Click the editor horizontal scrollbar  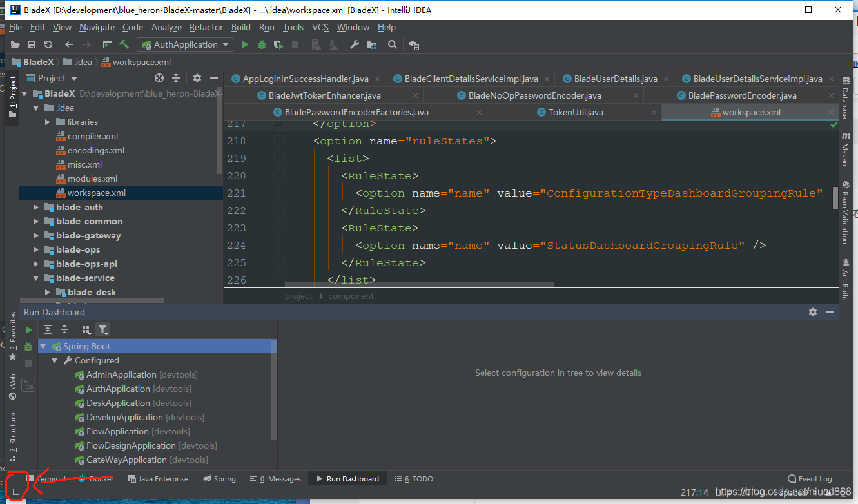(419, 284)
